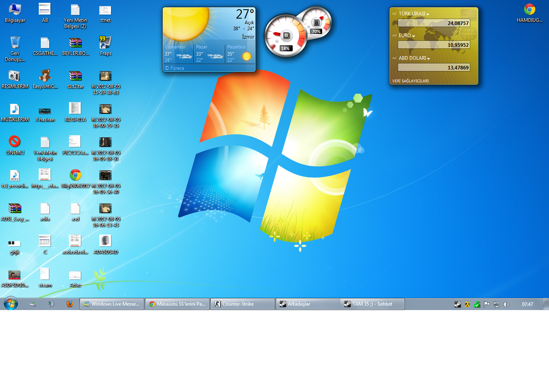Open the Geri Dönüşüm recycle bin icon
Image resolution: width=549 pixels, height=392 pixels.
pyautogui.click(x=15, y=49)
